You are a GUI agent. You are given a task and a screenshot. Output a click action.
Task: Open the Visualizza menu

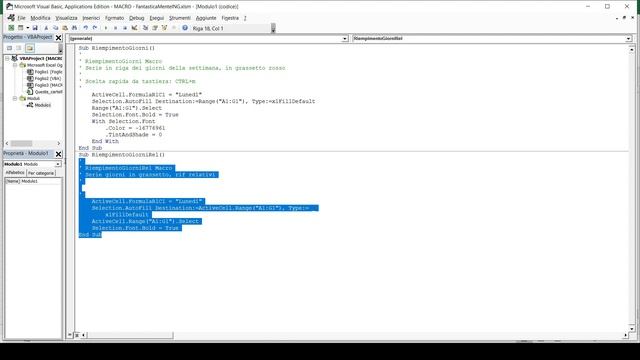tap(66, 18)
